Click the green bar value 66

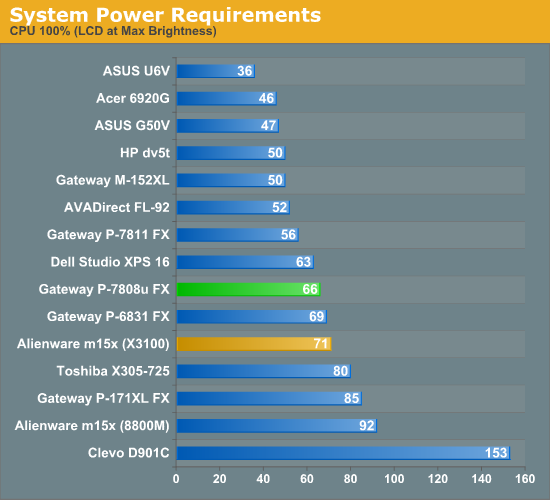click(x=310, y=289)
